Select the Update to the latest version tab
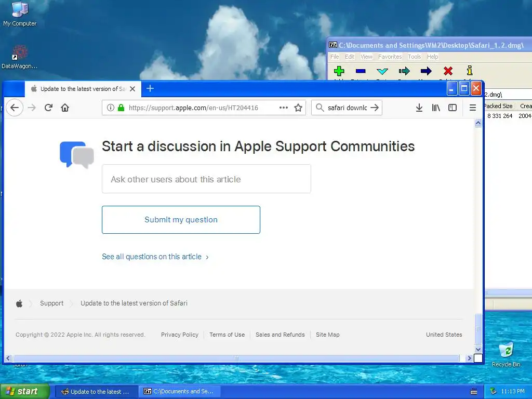532x399 pixels. [83, 89]
